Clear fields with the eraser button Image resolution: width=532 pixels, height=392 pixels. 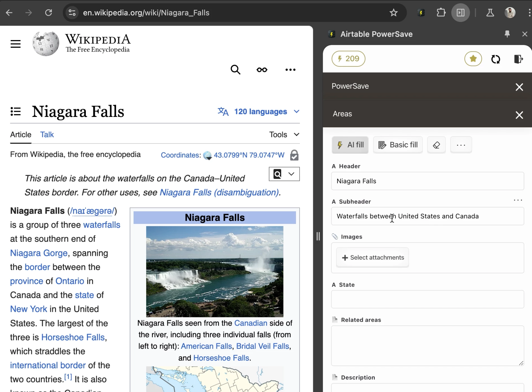[436, 145]
